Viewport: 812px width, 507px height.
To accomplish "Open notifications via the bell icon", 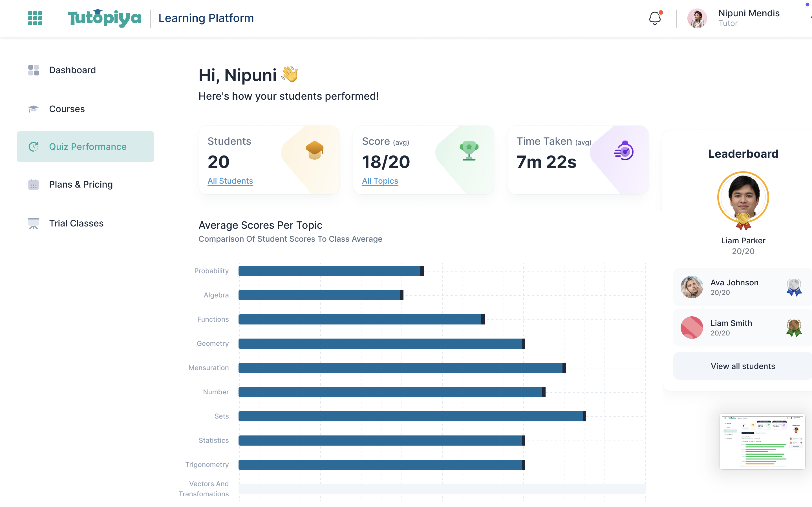I will click(x=654, y=18).
